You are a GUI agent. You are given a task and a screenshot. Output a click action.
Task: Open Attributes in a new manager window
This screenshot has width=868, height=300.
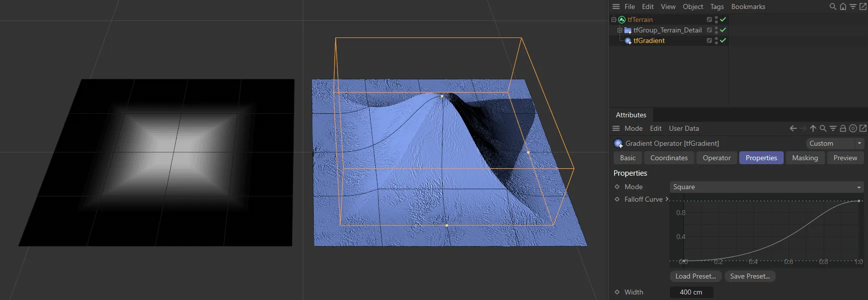[863, 128]
